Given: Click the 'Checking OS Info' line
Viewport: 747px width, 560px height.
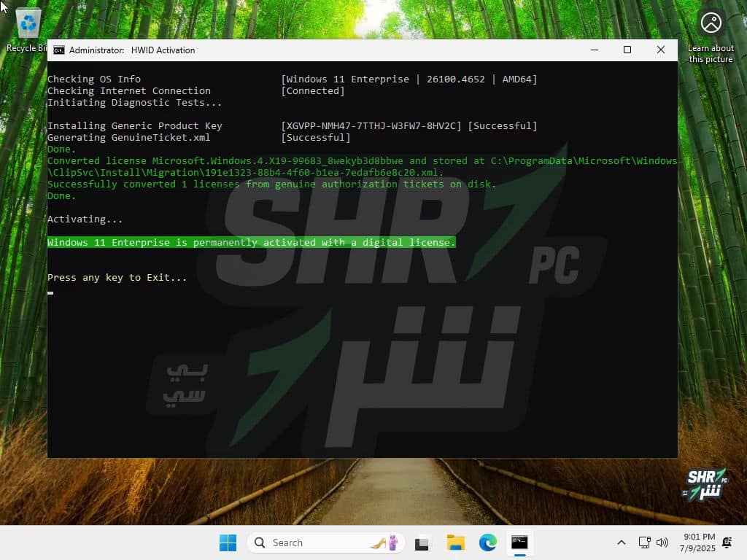Looking at the screenshot, I should 94,79.
